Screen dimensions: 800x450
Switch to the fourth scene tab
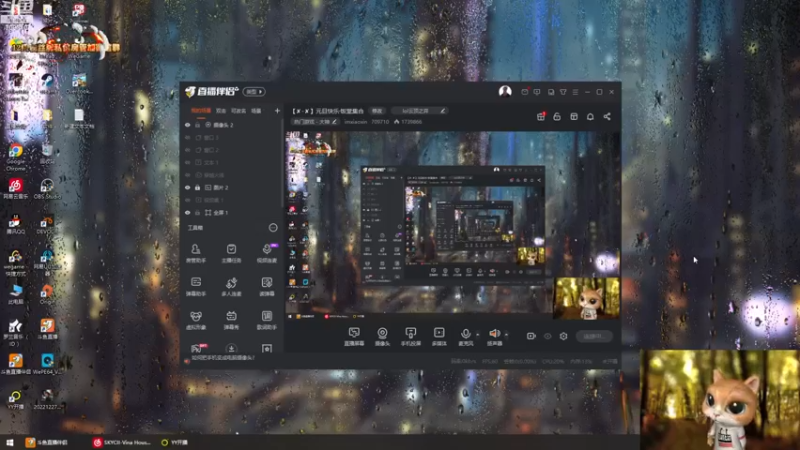(x=256, y=111)
